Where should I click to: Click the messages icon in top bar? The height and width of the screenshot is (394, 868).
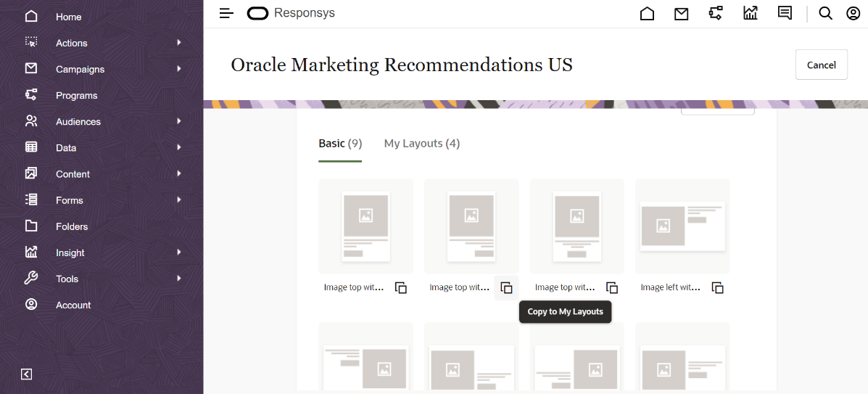(785, 13)
